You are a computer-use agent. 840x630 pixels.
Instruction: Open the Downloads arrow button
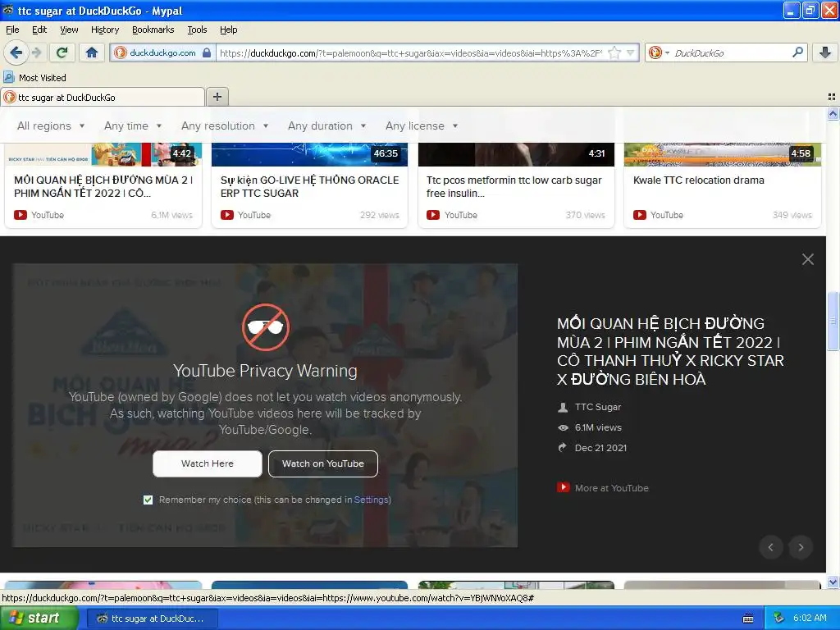click(825, 52)
